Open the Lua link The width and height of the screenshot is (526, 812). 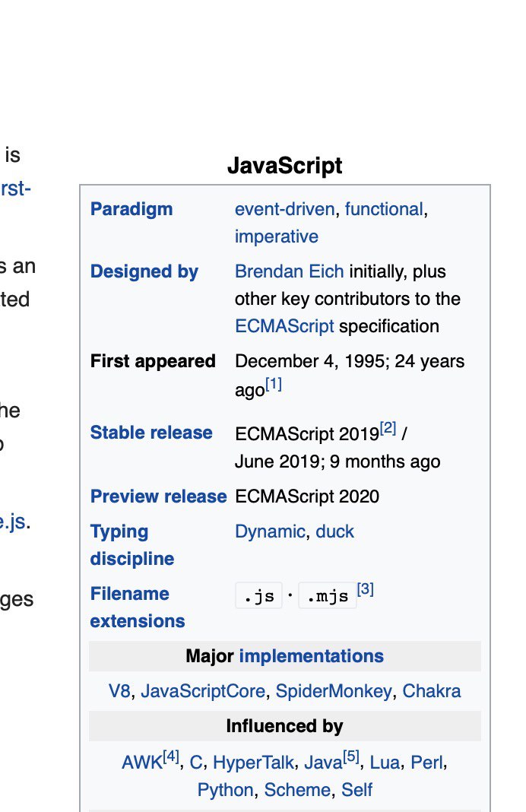coord(385,763)
